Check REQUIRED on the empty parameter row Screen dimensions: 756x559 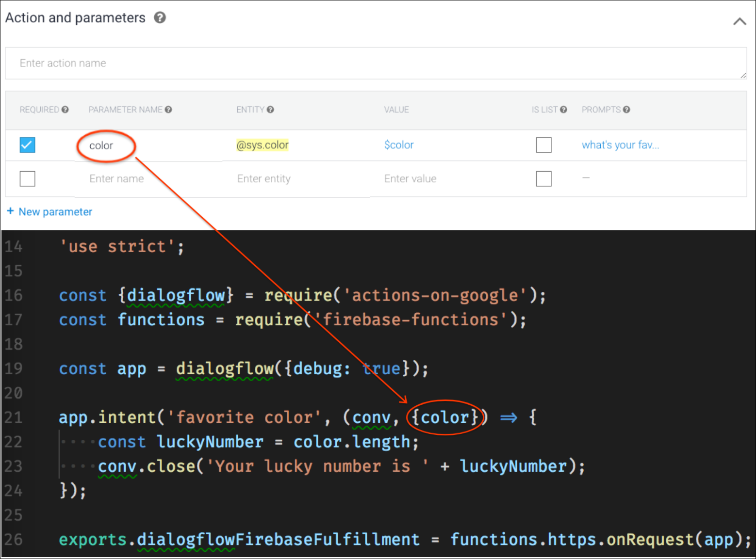[x=27, y=178]
